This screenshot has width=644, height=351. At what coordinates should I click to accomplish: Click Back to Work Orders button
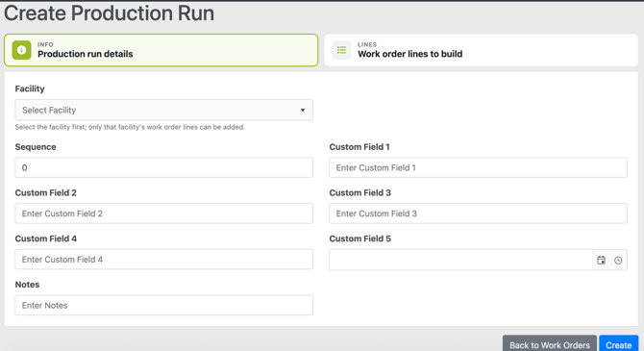(550, 343)
